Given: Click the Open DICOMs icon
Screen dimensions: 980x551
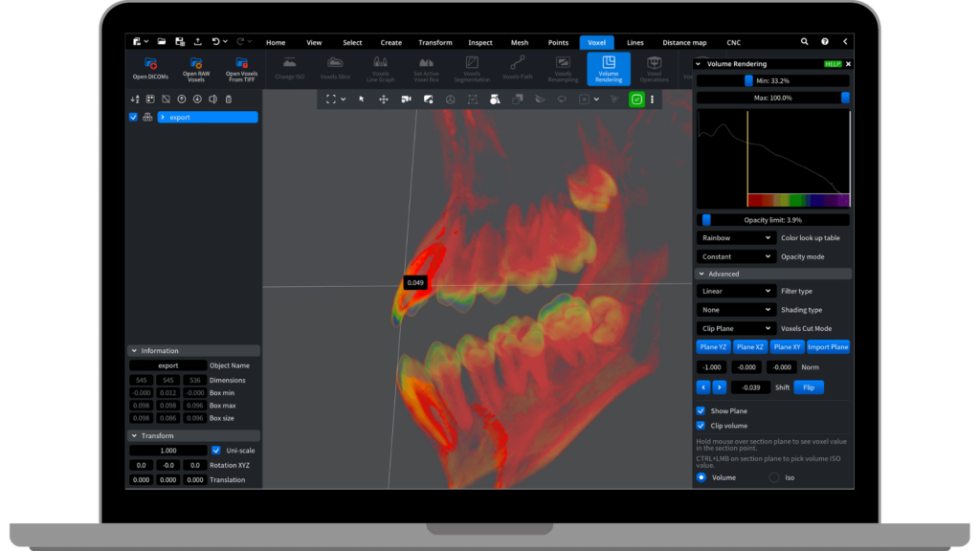Looking at the screenshot, I should coord(150,64).
